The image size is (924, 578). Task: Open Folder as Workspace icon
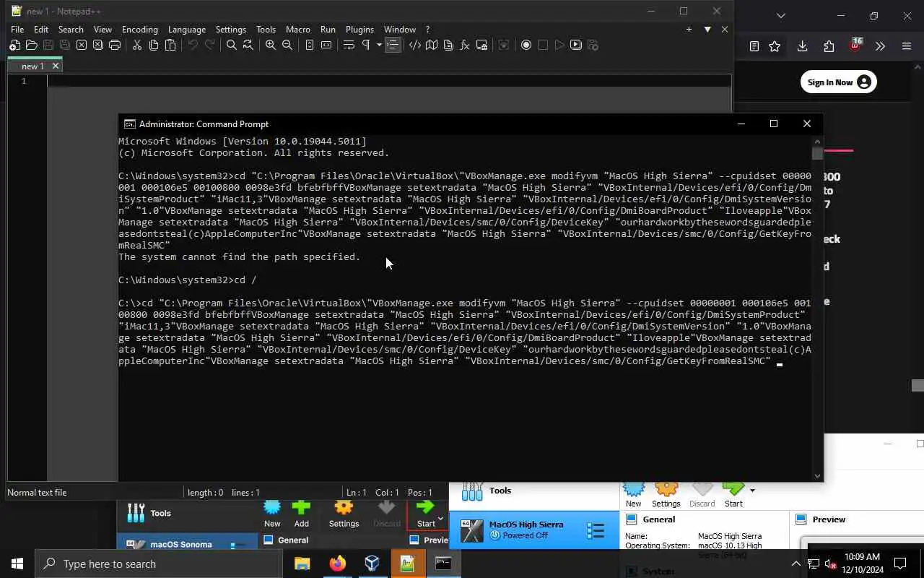point(481,45)
